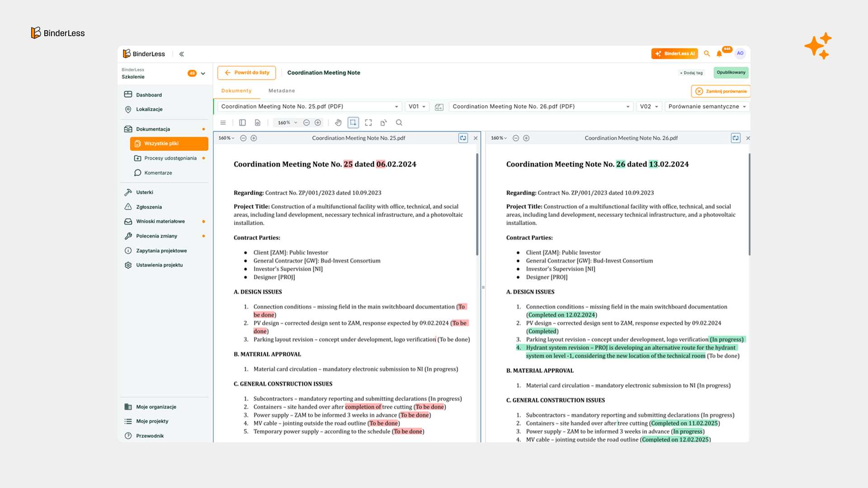868x488 pixels.
Task: Toggle the scroll sync button in the No. 25 pane
Action: 463,138
